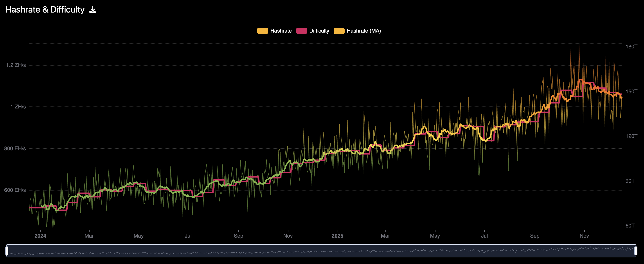Click the 800 EH/s label on the left axis
Viewport: 644px width, 264px height.
click(15, 148)
